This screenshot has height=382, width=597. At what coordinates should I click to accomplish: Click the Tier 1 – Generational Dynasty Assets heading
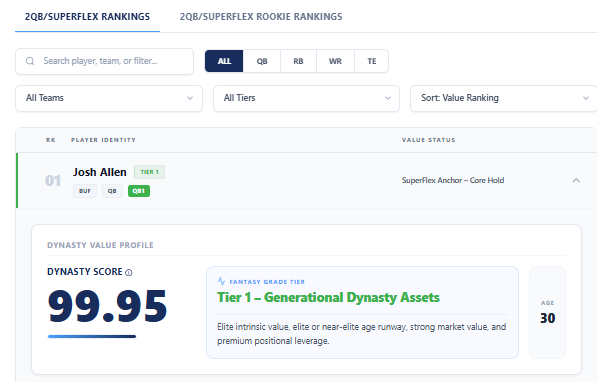[x=328, y=297]
